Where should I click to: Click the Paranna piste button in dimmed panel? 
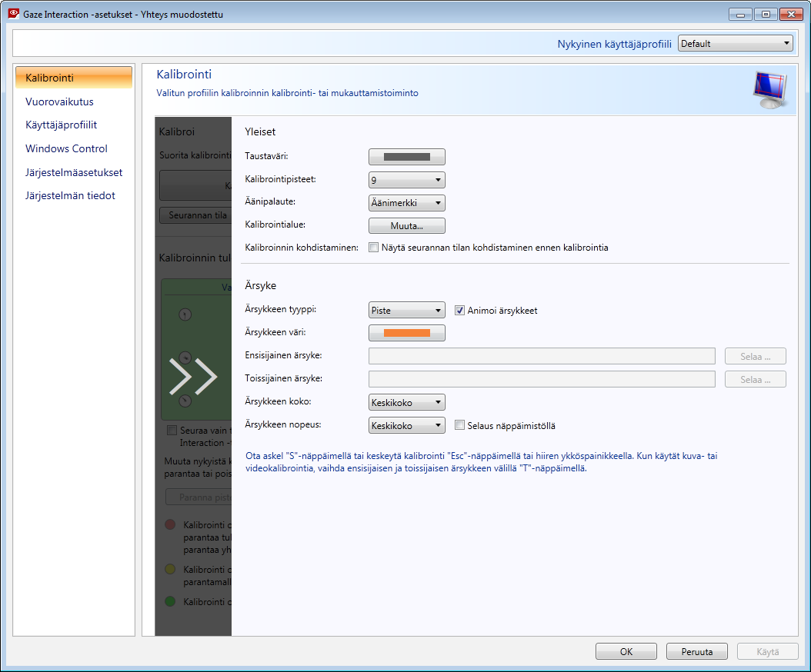[199, 497]
